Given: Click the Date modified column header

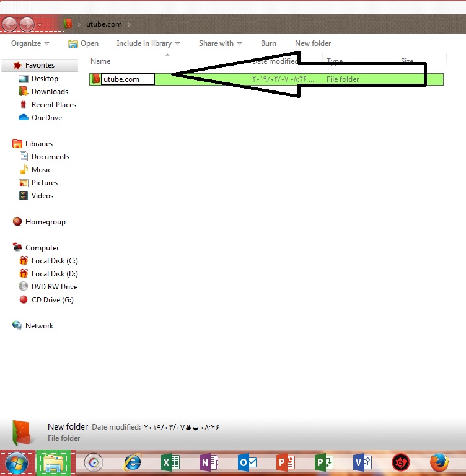Looking at the screenshot, I should [x=275, y=61].
